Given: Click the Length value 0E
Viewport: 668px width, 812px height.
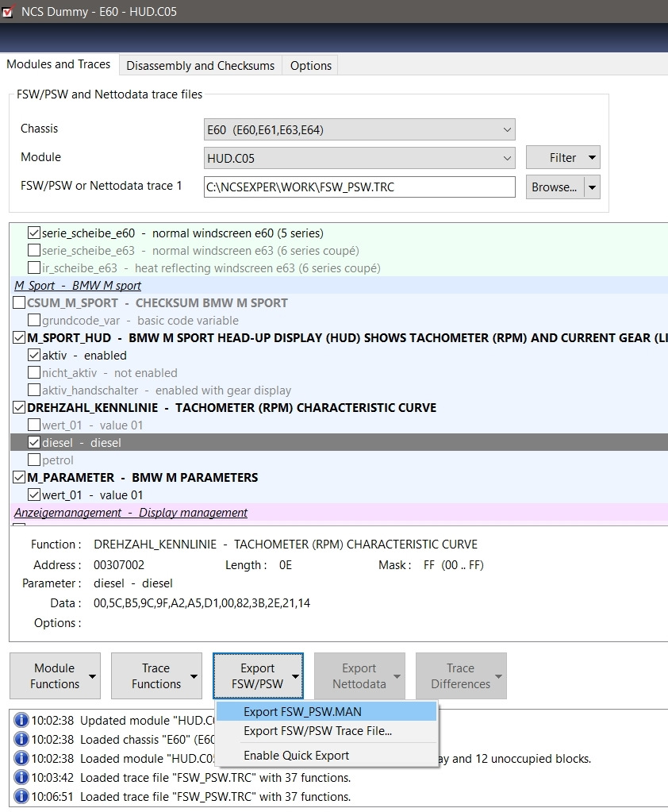Looking at the screenshot, I should click(x=286, y=565).
